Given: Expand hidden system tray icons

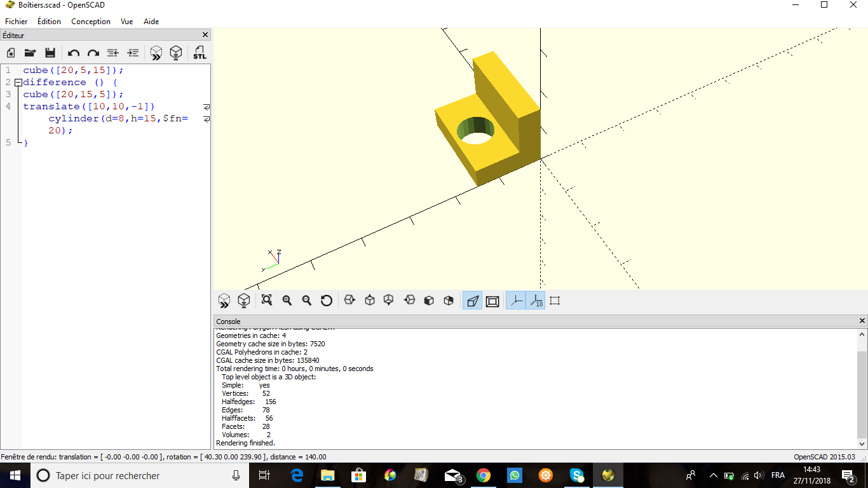Looking at the screenshot, I should pyautogui.click(x=713, y=475).
